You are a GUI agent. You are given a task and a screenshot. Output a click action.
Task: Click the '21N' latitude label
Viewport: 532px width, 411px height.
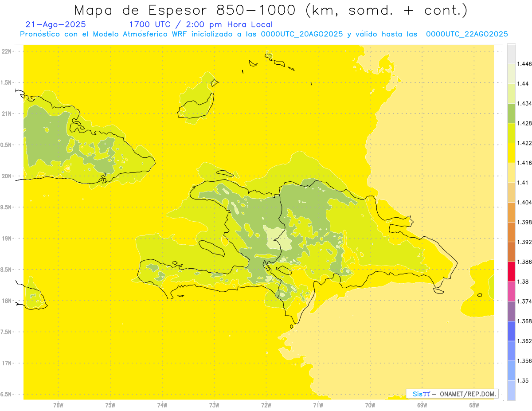click(x=7, y=114)
